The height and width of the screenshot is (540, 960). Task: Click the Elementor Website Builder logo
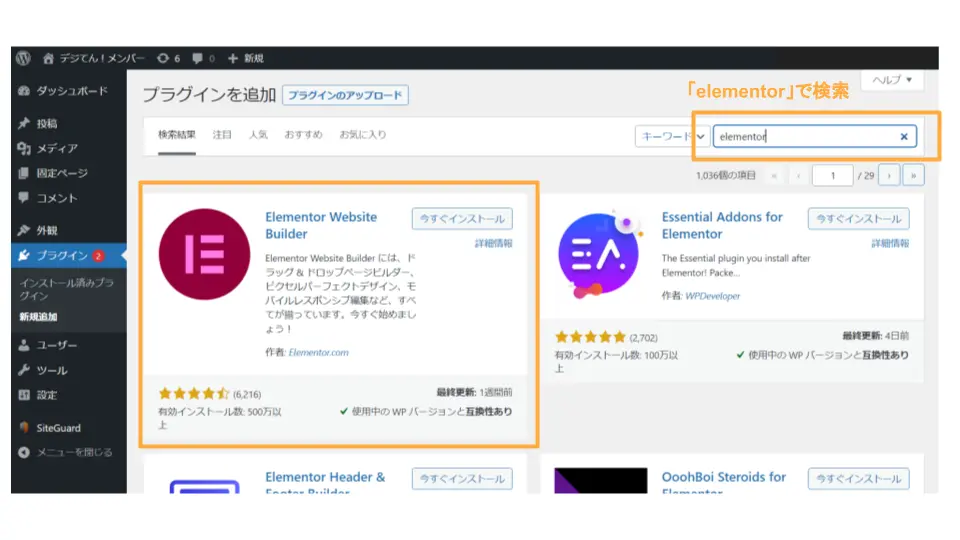204,254
